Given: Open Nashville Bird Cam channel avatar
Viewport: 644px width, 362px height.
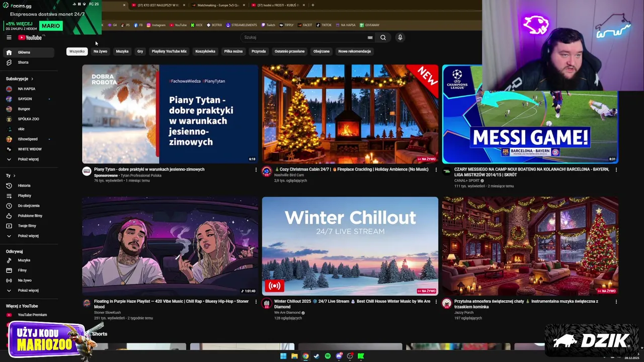Looking at the screenshot, I should (x=267, y=171).
